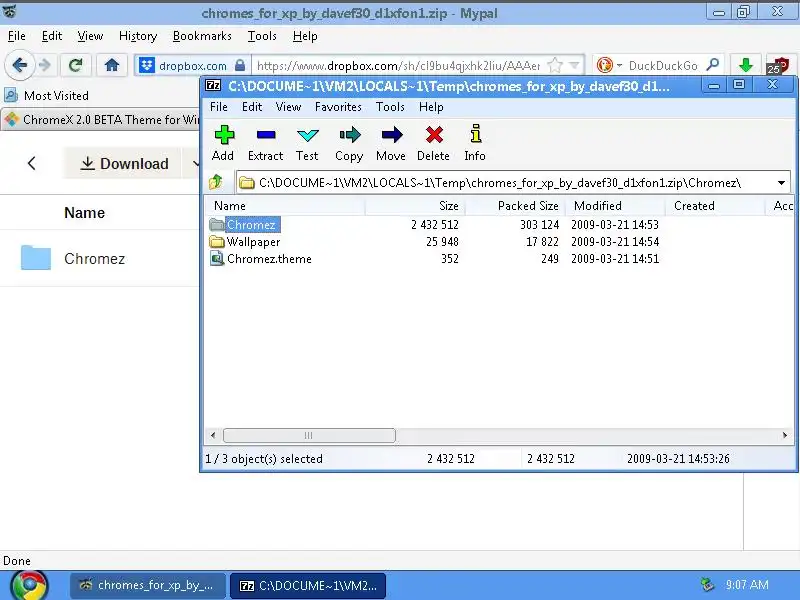800x600 pixels.
Task: Extract files with the Extract toolbar icon
Action: click(265, 143)
